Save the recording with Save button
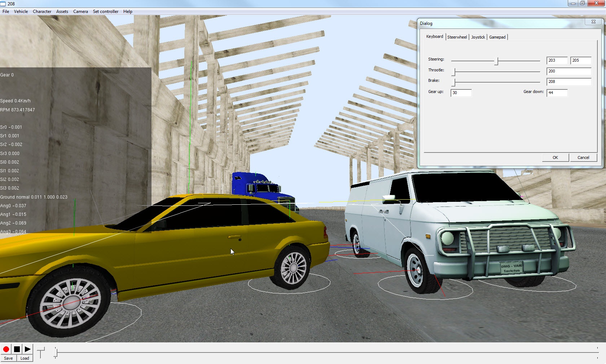 tap(8, 358)
